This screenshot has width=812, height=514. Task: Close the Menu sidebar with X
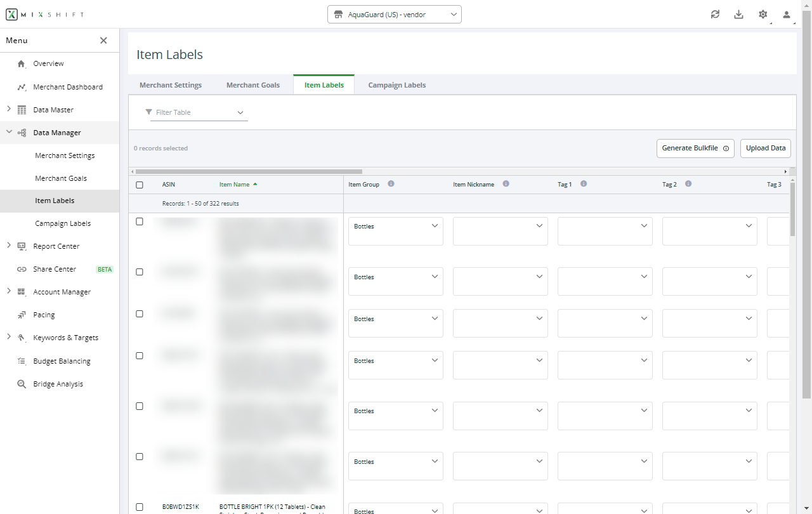tap(103, 41)
